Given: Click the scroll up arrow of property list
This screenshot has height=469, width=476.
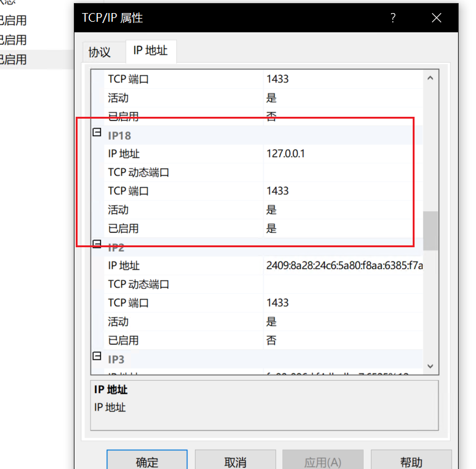Looking at the screenshot, I should [430, 78].
